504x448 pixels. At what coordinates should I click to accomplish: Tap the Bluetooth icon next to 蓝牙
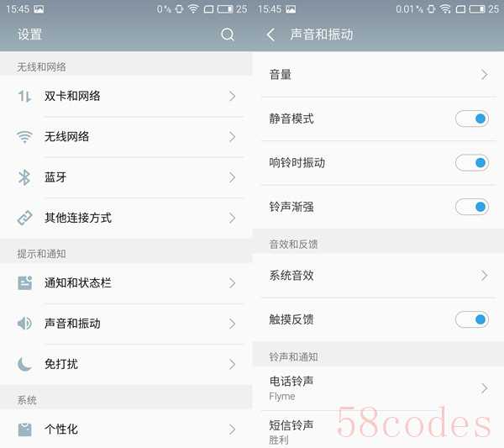pyautogui.click(x=24, y=177)
